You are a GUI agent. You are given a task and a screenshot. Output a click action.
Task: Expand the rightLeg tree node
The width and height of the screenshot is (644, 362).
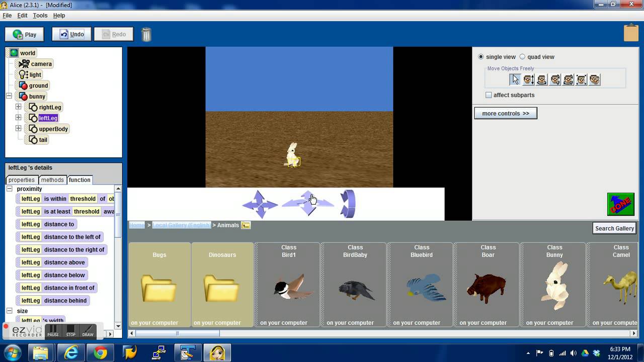coord(19,107)
